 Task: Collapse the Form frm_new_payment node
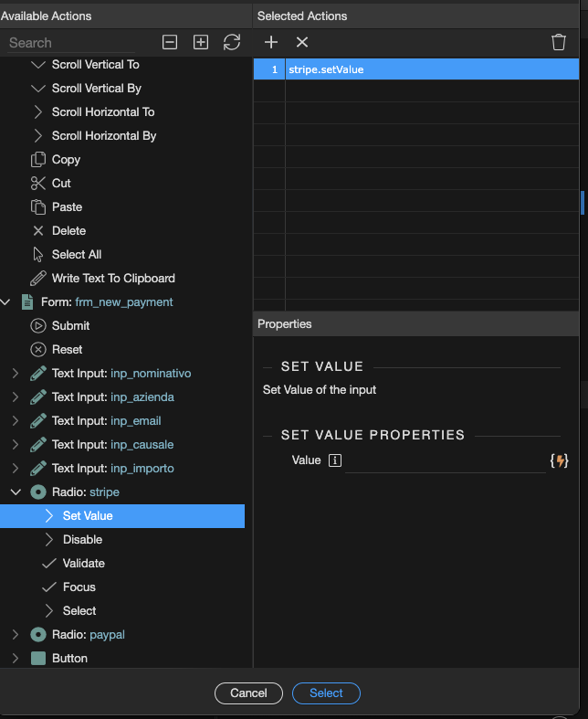point(7,301)
